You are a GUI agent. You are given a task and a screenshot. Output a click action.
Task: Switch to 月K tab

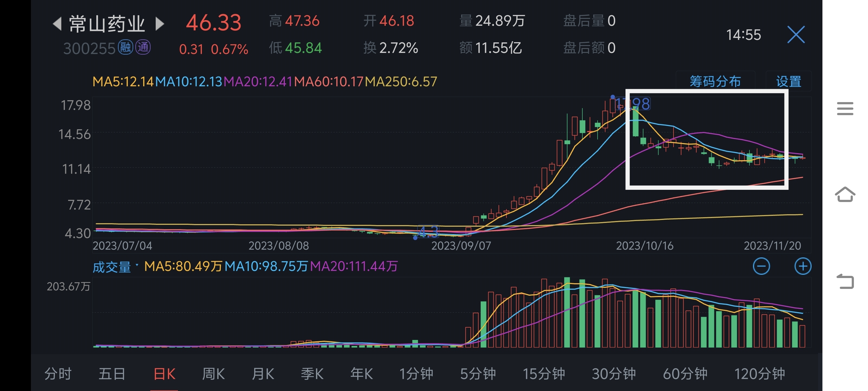[x=263, y=373]
